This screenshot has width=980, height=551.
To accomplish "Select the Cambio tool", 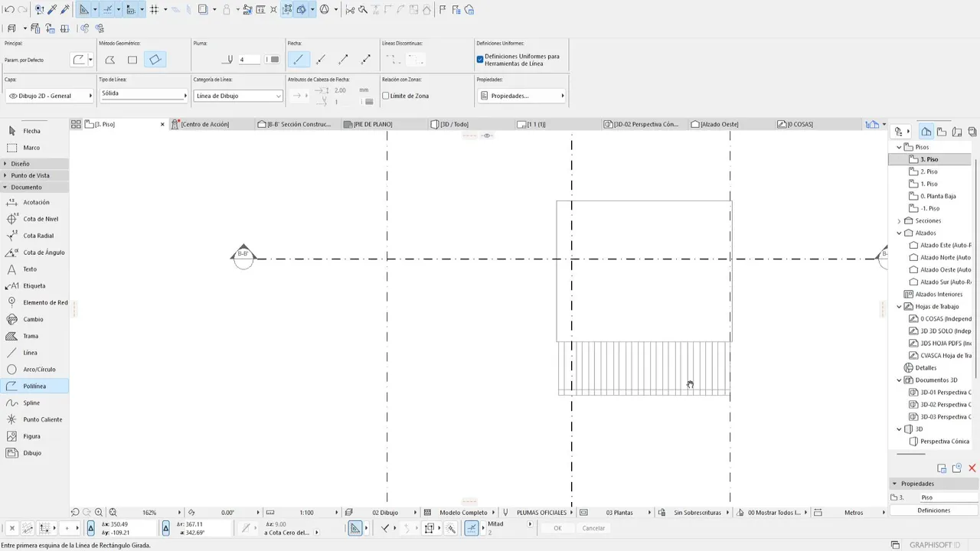I will (34, 319).
